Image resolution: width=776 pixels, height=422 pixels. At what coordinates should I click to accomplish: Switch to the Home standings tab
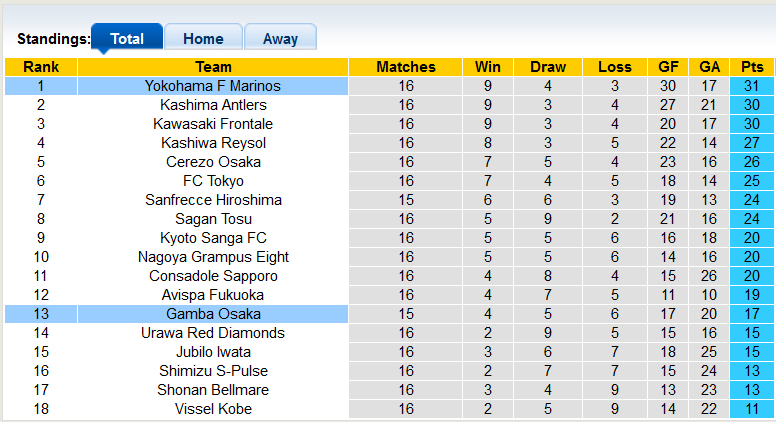point(203,38)
